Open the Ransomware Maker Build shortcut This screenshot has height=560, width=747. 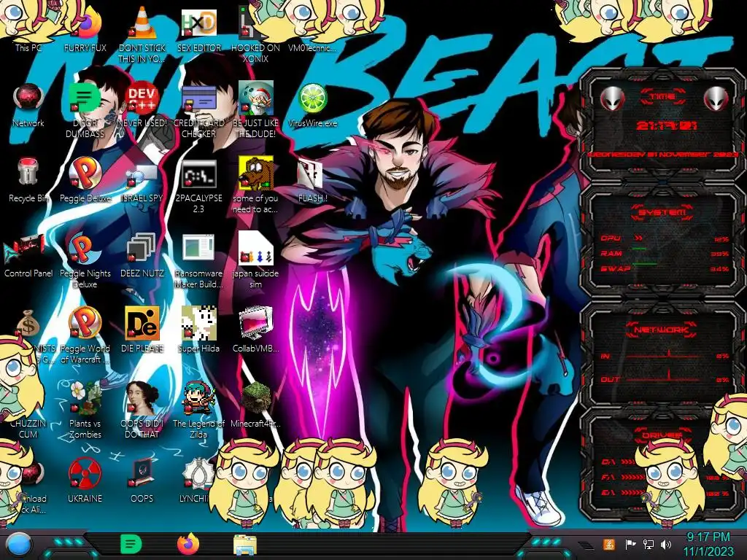tap(198, 248)
